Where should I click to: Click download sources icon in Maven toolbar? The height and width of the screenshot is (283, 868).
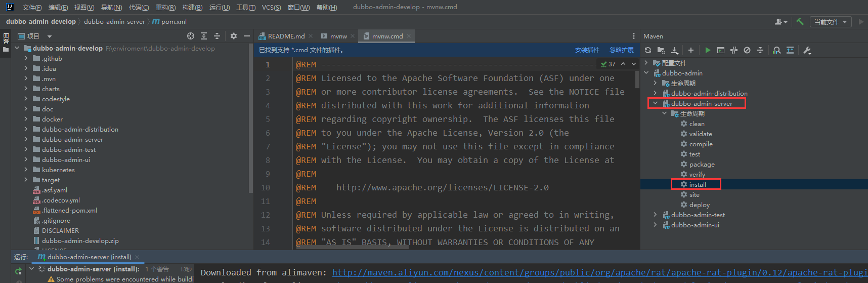[675, 50]
